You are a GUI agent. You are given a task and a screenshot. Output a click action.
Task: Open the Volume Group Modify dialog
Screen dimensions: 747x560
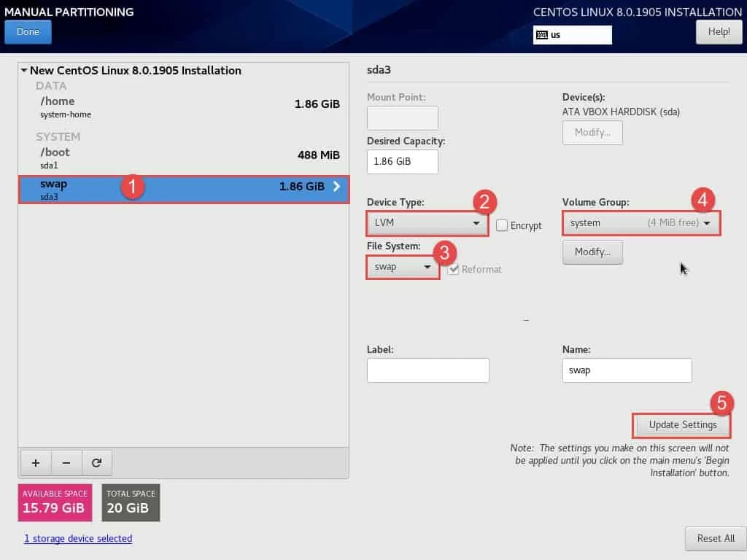[592, 252]
